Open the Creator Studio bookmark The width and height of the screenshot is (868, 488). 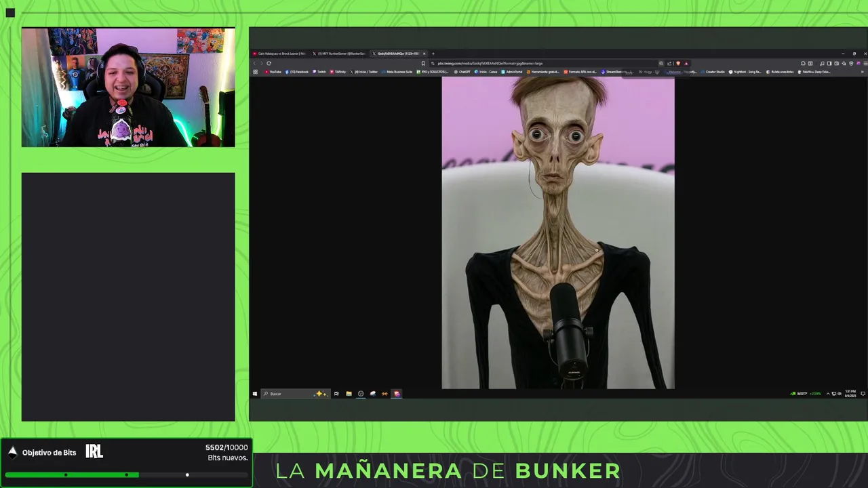pyautogui.click(x=712, y=72)
